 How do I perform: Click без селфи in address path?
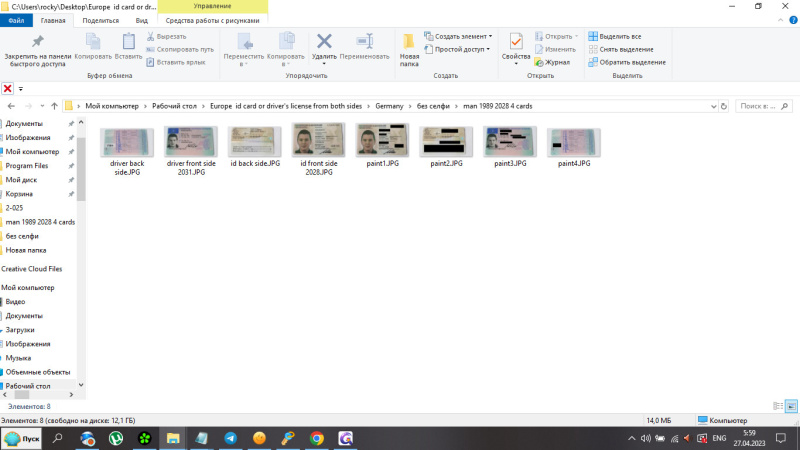(x=433, y=106)
